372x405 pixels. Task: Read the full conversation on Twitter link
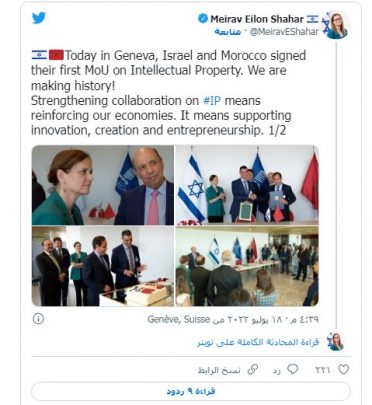pos(258,342)
